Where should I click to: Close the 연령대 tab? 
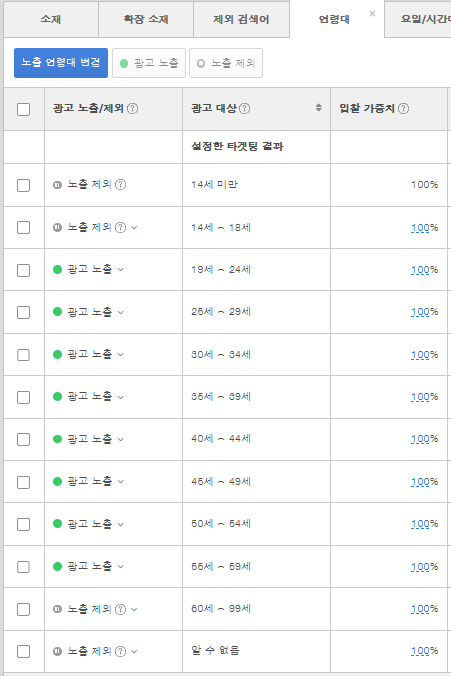click(373, 14)
